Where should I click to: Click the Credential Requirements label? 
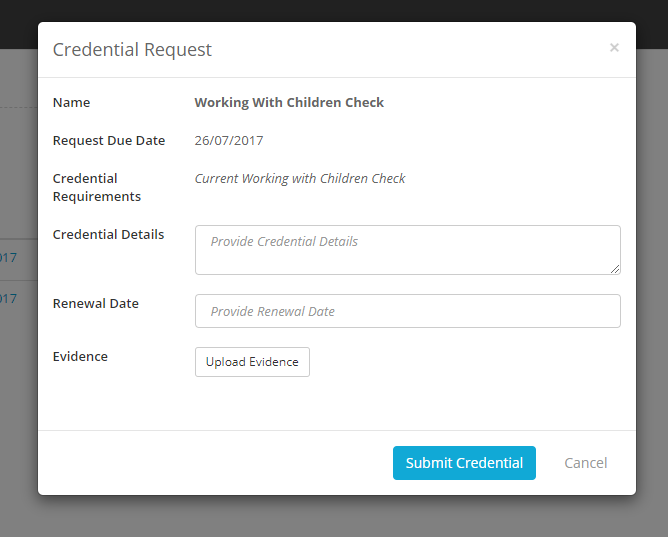(x=97, y=187)
